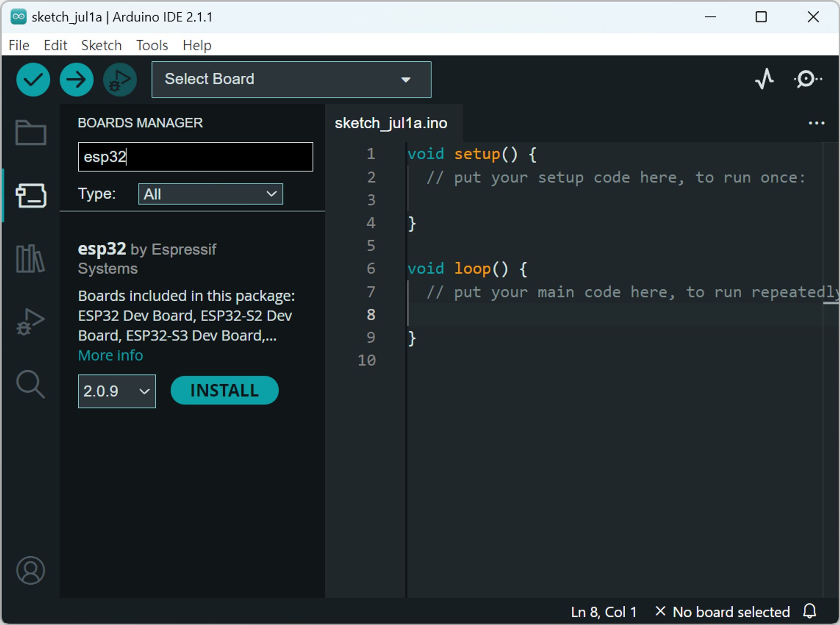This screenshot has height=625, width=840.
Task: Click the 'put your main code here' comment
Action: coord(633,292)
